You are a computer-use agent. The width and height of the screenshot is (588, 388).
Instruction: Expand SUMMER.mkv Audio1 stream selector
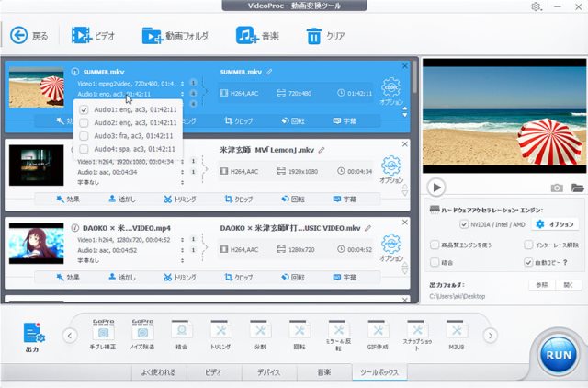[182, 94]
